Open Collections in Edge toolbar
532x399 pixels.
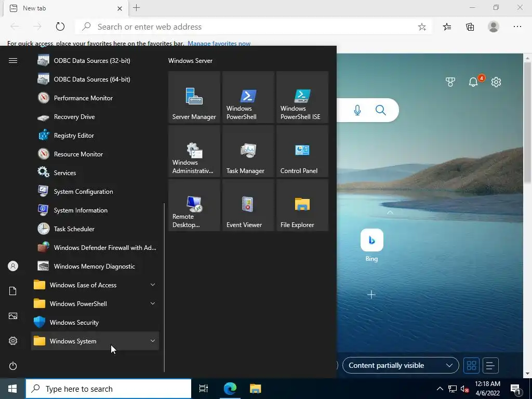coord(470,27)
